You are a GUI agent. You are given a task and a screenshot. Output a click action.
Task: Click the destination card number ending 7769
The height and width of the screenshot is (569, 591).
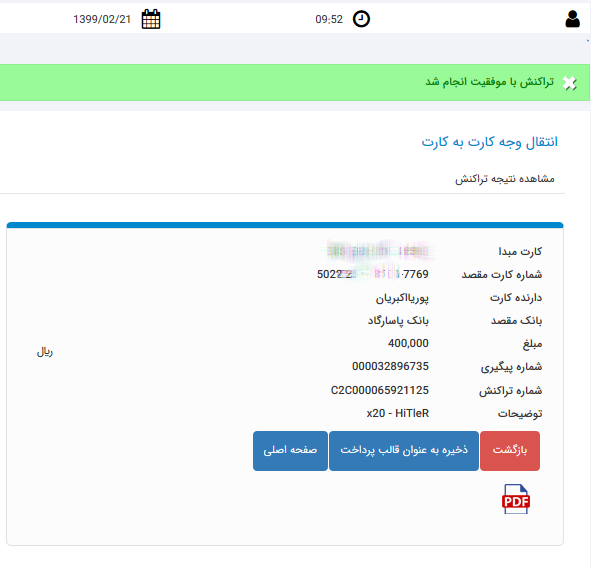tap(373, 274)
